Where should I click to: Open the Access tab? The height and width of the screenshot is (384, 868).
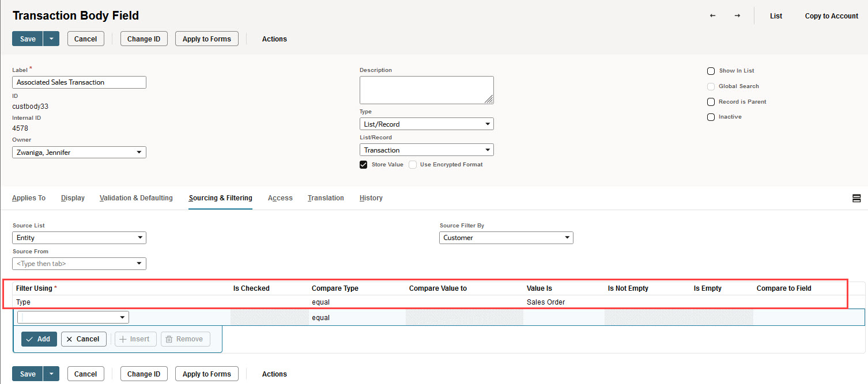tap(280, 197)
